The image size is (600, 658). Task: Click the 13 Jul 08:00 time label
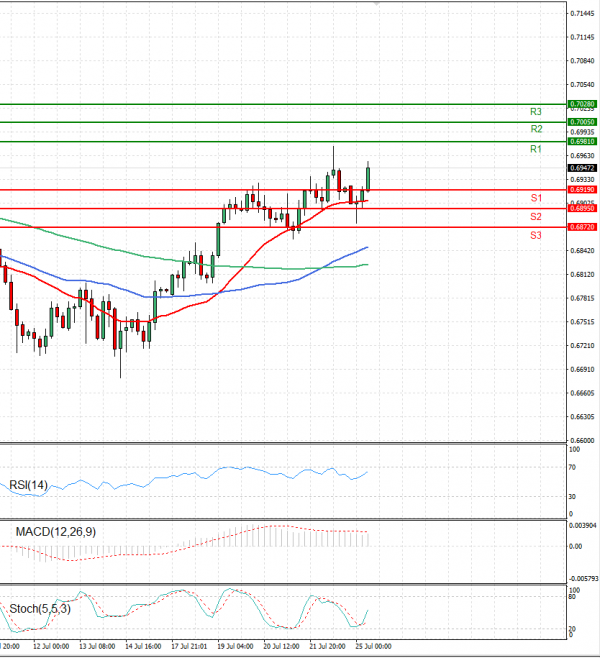tap(97, 646)
